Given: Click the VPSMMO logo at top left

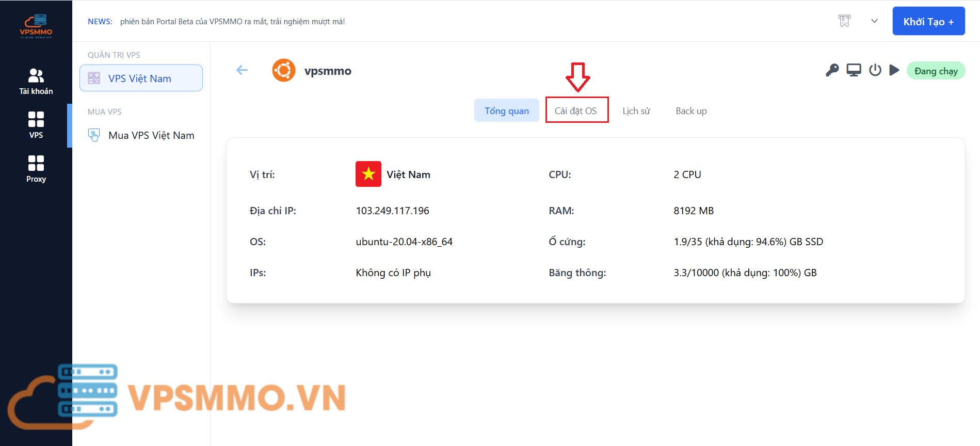Looking at the screenshot, I should [36, 26].
